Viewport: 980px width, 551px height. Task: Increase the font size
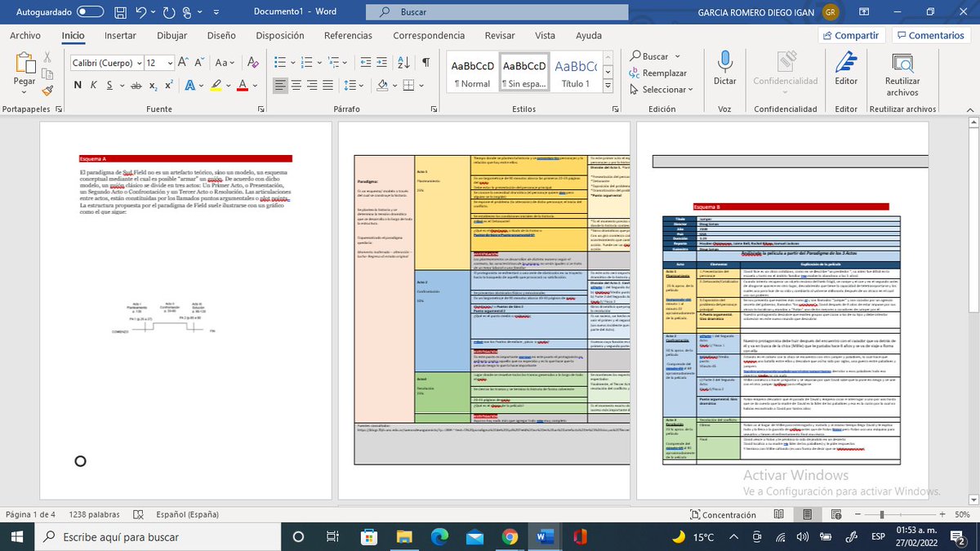coord(184,63)
